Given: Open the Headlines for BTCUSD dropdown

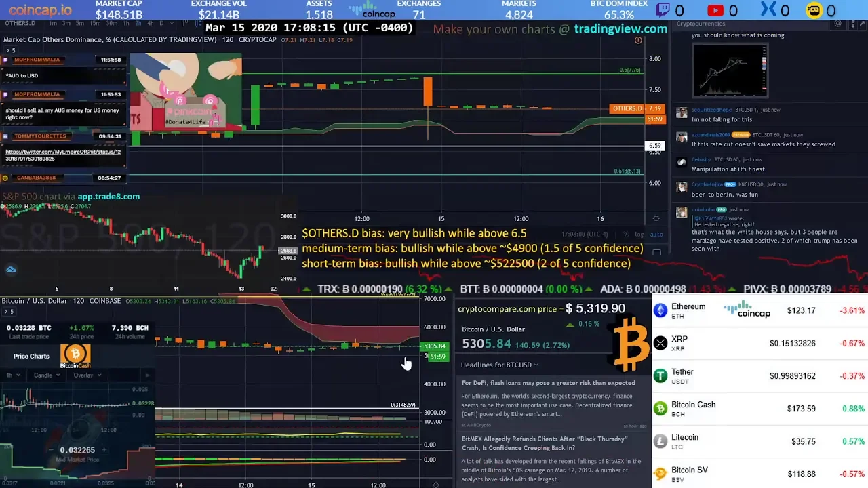Looking at the screenshot, I should pos(500,365).
